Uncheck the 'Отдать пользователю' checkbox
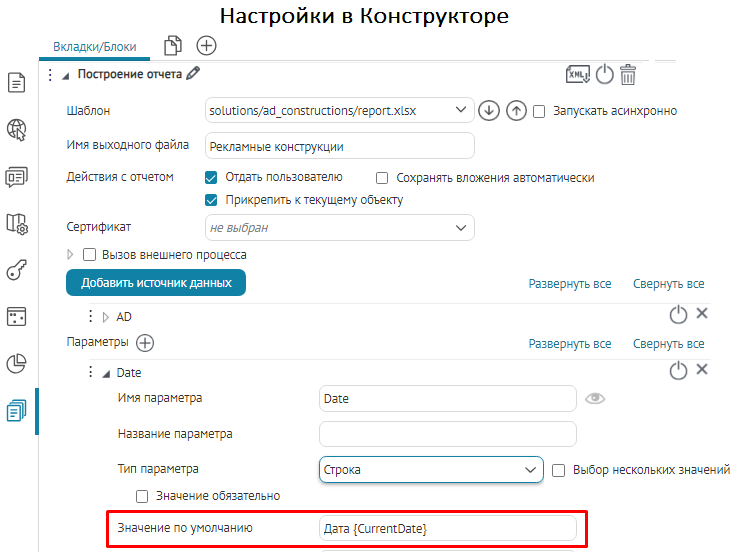739x552 pixels. pos(211,178)
